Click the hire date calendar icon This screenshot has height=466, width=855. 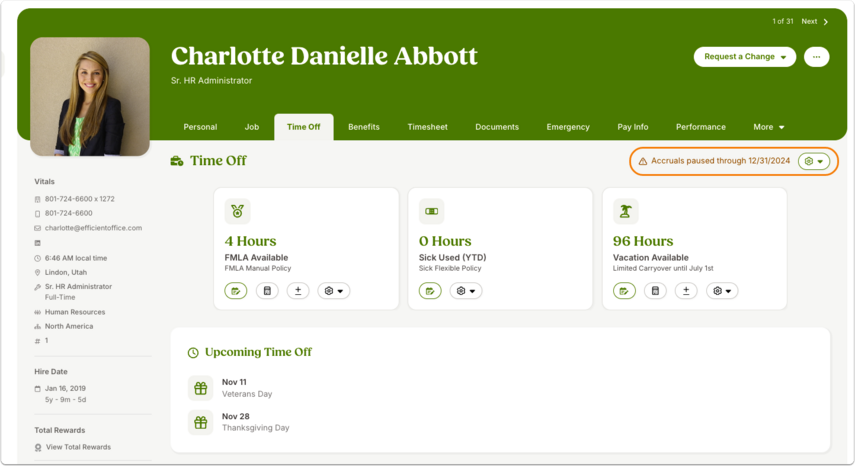(38, 389)
